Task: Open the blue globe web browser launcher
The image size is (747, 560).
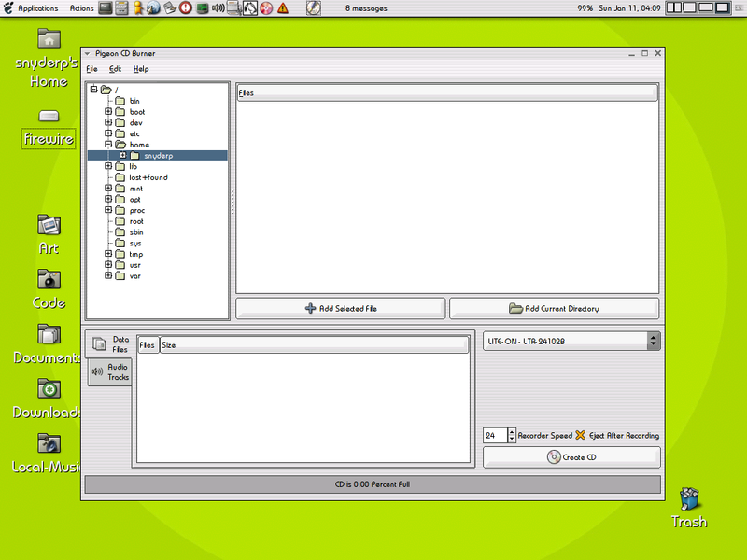Action: tap(153, 8)
